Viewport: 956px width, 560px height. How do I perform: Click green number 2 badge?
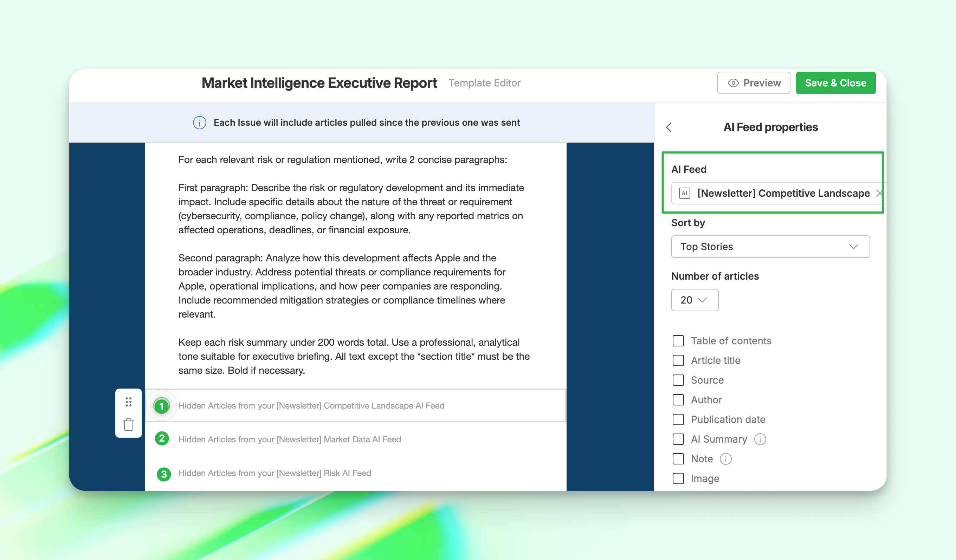[x=162, y=439]
